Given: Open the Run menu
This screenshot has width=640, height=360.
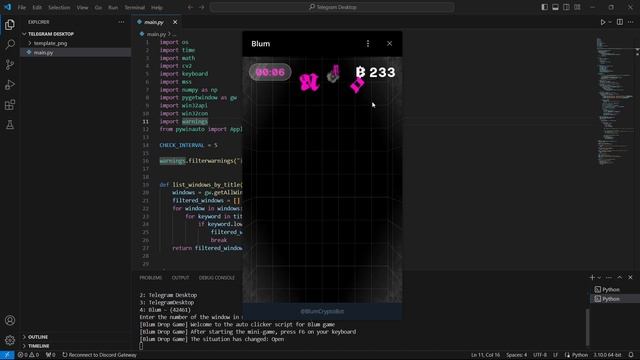Looking at the screenshot, I should point(113,7).
